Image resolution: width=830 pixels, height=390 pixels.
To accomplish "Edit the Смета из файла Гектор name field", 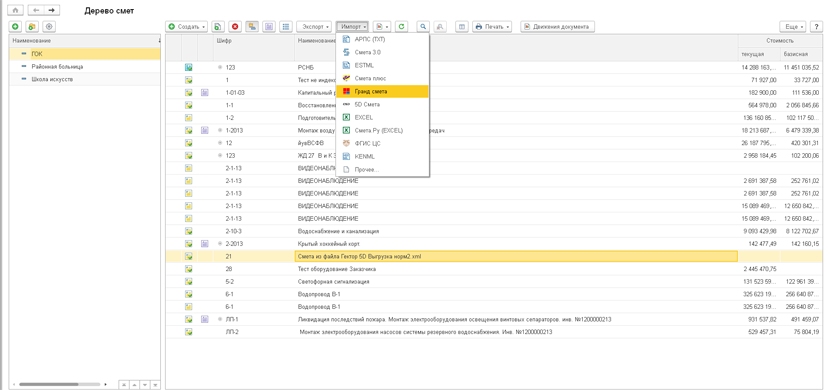I will pyautogui.click(x=516, y=256).
